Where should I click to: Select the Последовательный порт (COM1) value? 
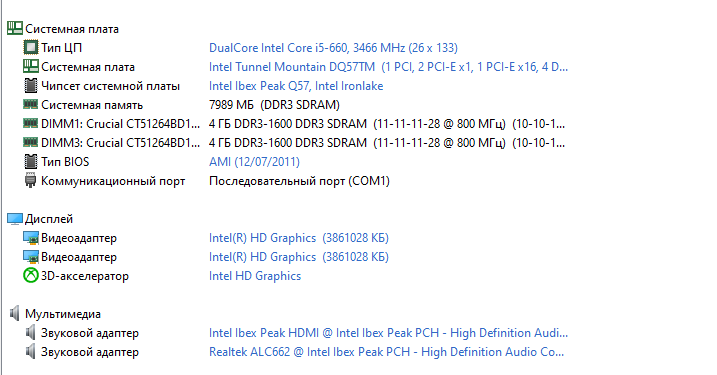299,181
